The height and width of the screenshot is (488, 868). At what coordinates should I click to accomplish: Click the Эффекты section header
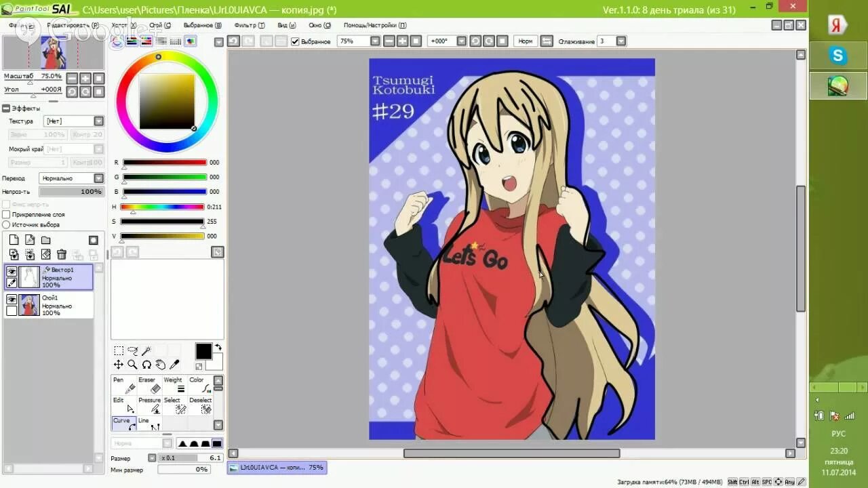[26, 108]
